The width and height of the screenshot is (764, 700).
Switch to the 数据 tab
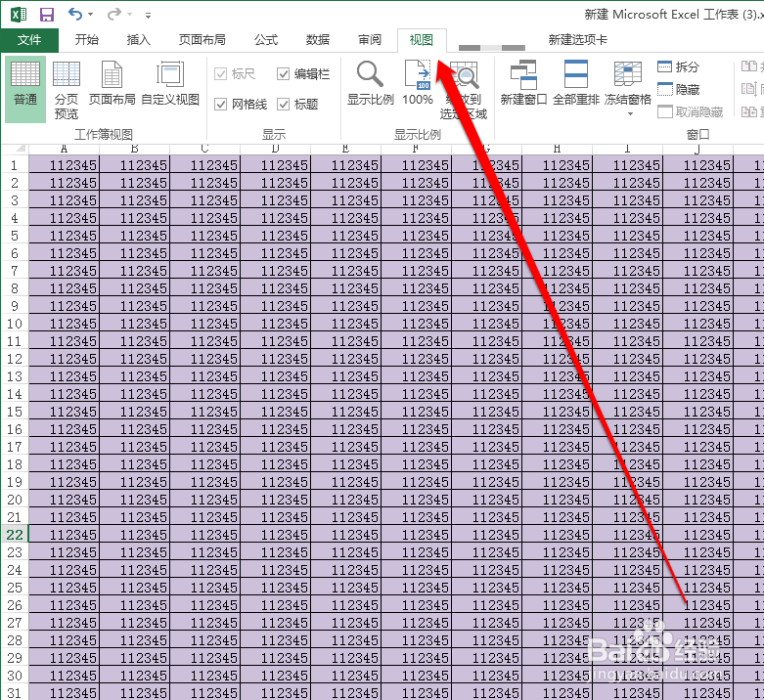[x=318, y=40]
